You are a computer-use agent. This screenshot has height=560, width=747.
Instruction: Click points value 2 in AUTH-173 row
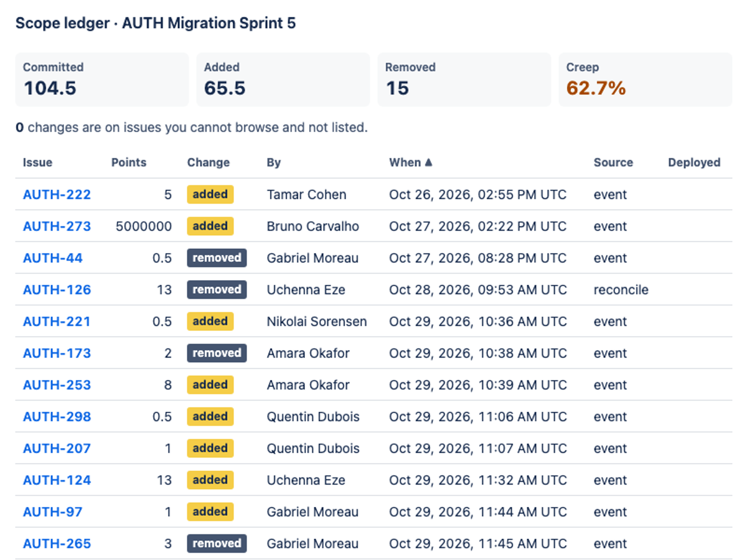tap(168, 353)
